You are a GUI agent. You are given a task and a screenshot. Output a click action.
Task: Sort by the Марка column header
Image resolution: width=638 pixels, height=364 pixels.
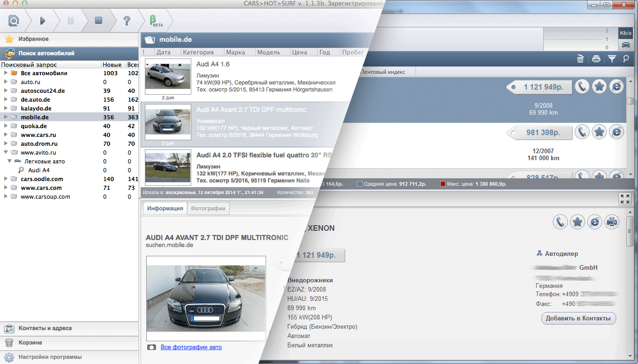239,52
